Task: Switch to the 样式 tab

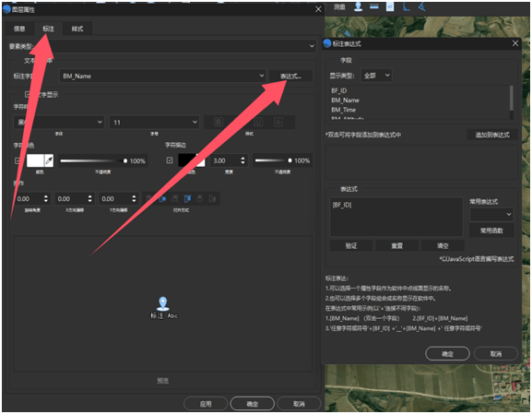Action: (77, 29)
